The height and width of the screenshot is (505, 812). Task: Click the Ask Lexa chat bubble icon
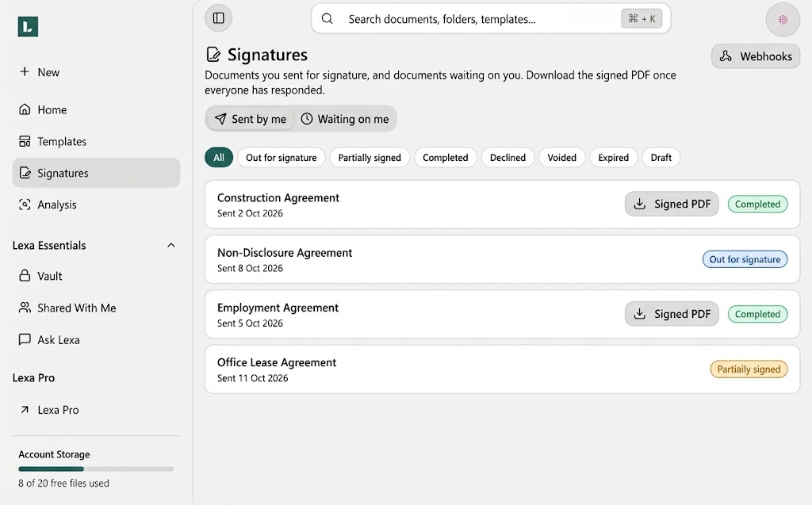click(25, 339)
